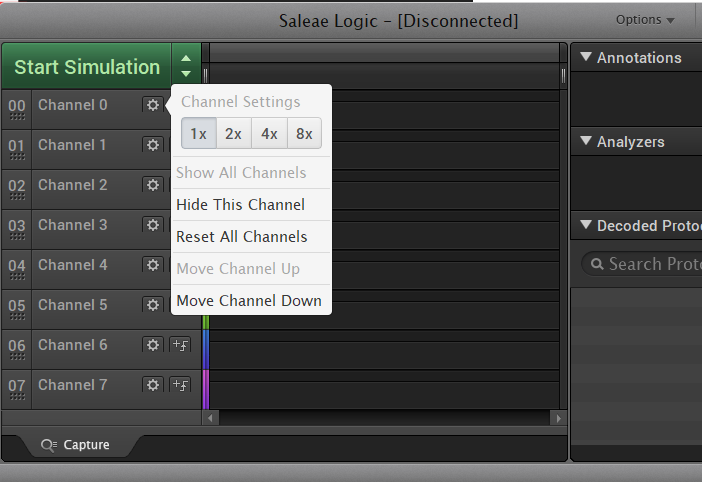Open Channel 0 settings gear
Viewport: 702px width, 482px height.
[x=152, y=105]
